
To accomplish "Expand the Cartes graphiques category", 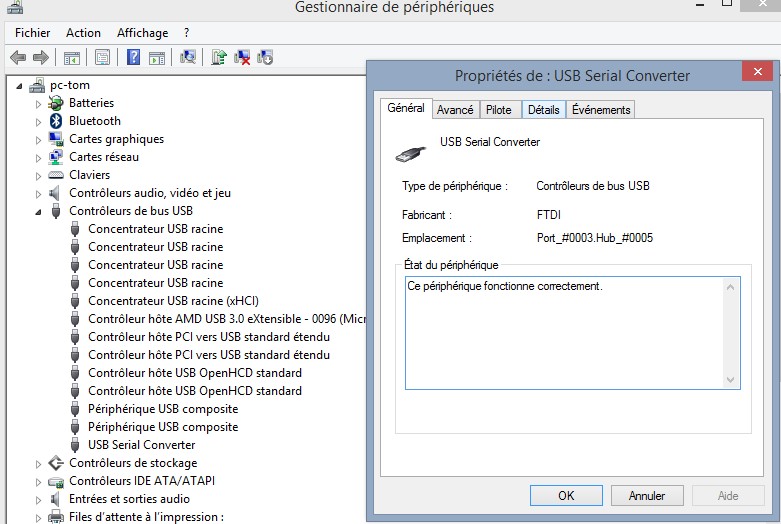I will click(x=39, y=139).
